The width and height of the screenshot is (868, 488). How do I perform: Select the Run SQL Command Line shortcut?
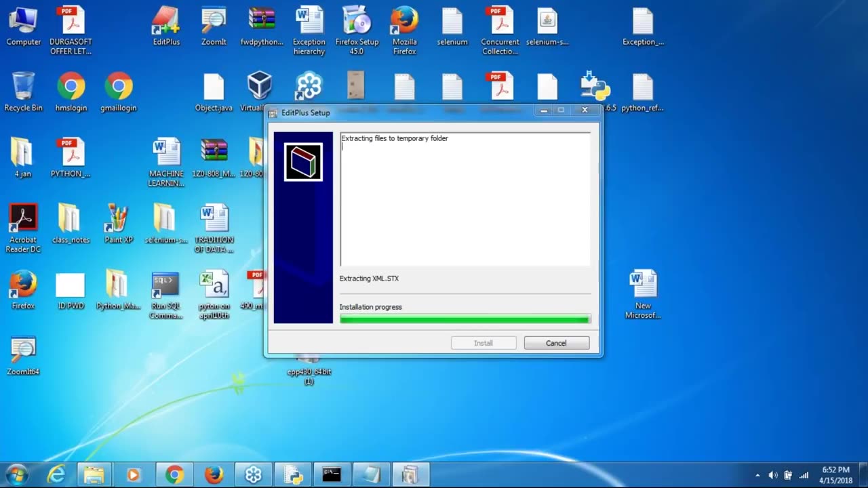click(166, 295)
